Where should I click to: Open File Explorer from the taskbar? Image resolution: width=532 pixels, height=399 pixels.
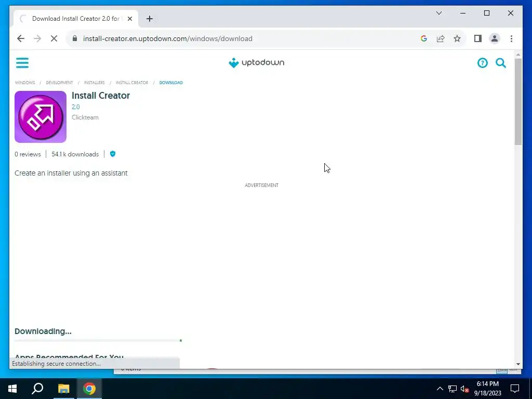(x=63, y=389)
